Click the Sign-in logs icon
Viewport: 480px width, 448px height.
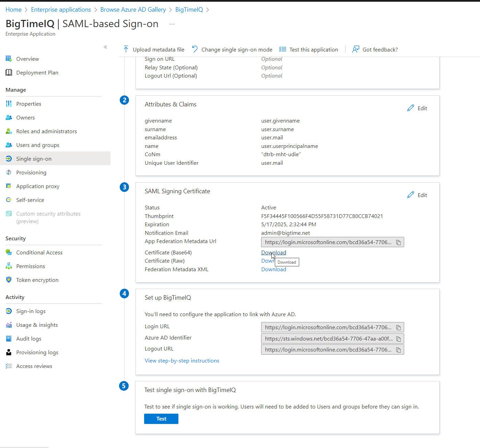(9, 311)
